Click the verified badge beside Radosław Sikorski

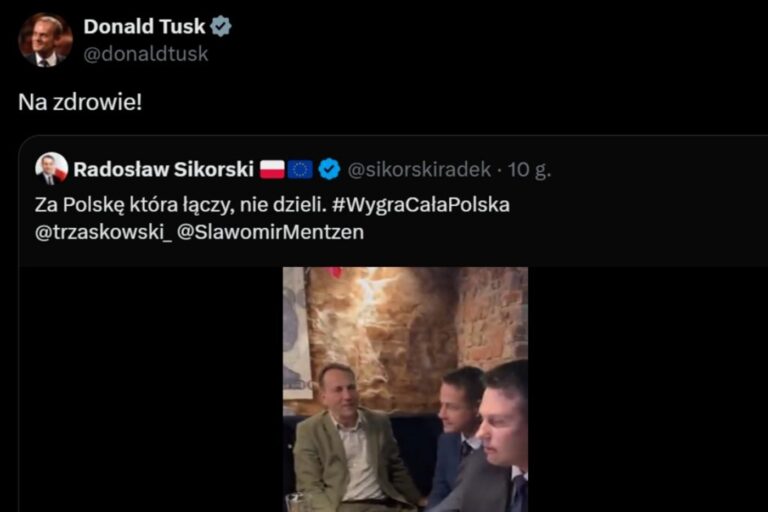[329, 169]
